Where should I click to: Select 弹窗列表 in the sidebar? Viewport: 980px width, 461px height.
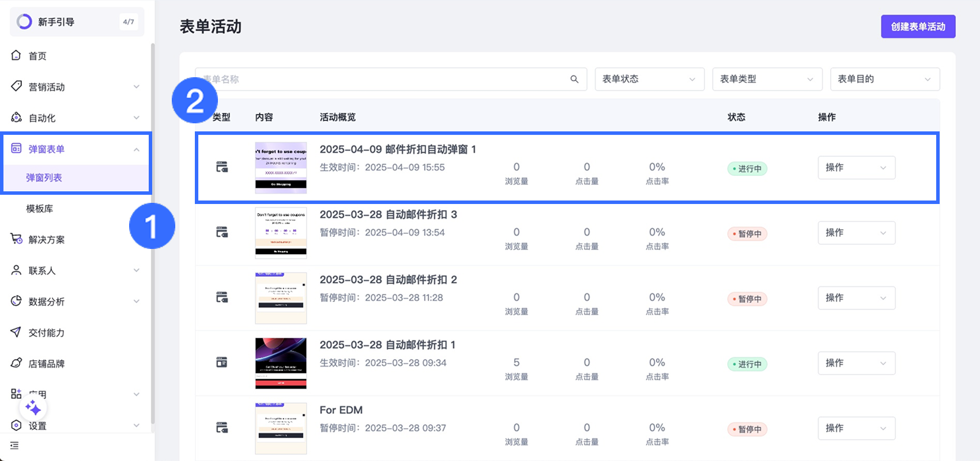[x=44, y=178]
